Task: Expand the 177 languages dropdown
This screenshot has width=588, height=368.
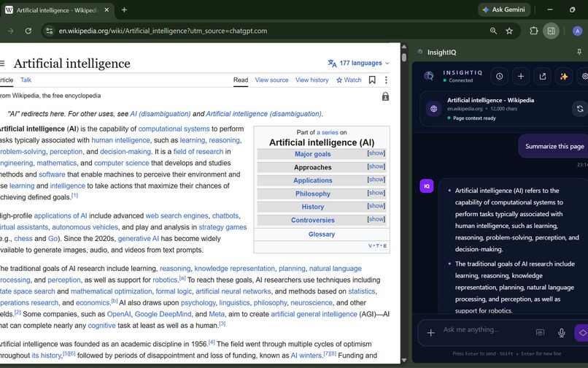Action: (x=358, y=63)
